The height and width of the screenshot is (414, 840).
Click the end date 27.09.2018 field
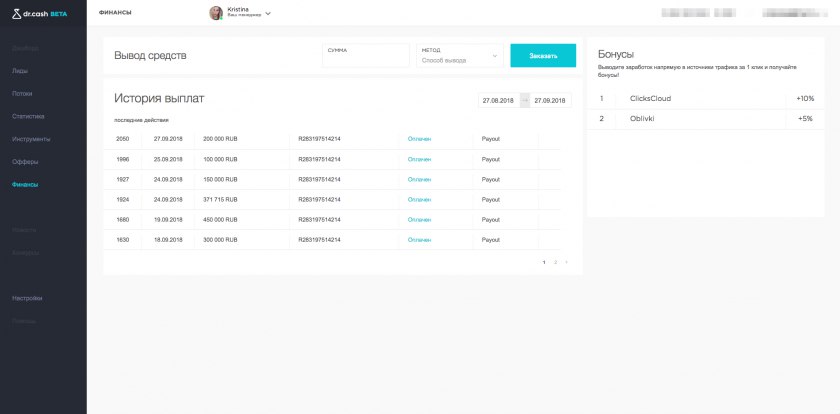tap(550, 100)
